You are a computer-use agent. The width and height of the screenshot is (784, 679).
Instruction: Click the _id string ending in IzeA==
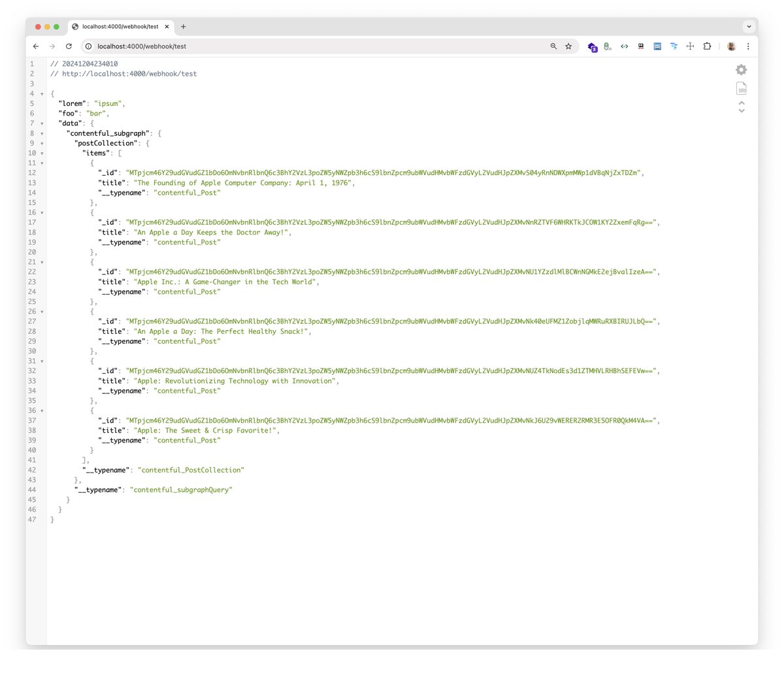[x=393, y=272]
